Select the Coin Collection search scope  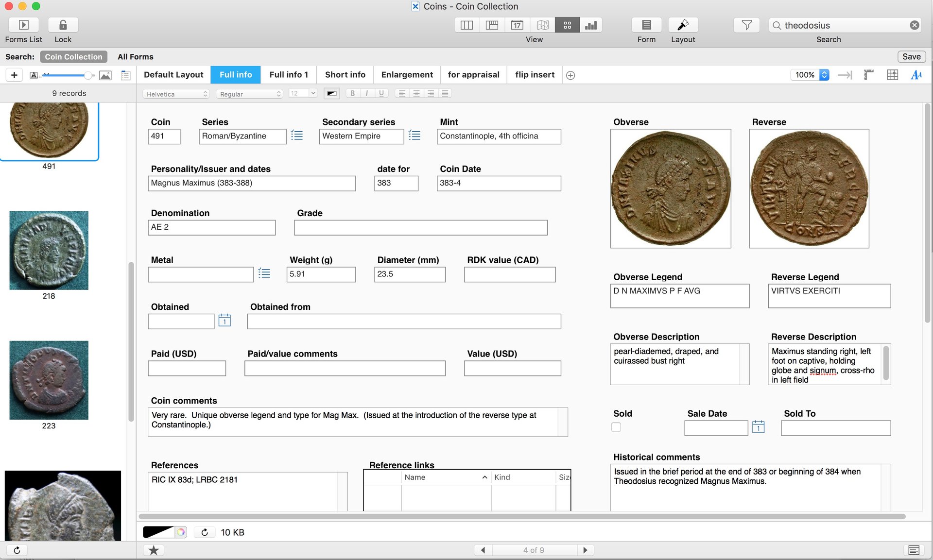click(x=73, y=57)
